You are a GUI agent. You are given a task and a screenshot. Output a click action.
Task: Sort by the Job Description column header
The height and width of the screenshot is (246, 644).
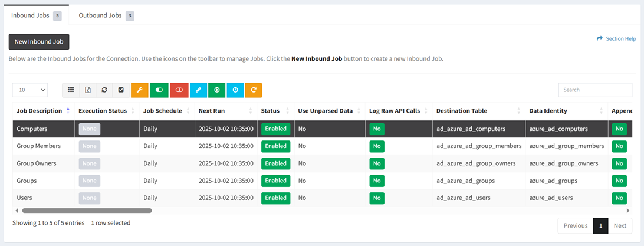tap(40, 111)
